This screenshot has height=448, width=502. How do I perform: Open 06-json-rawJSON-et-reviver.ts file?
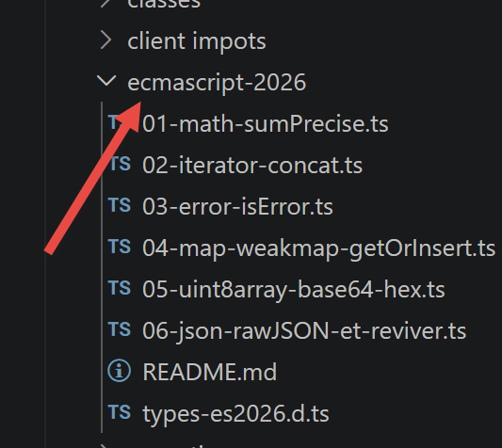coord(304,331)
